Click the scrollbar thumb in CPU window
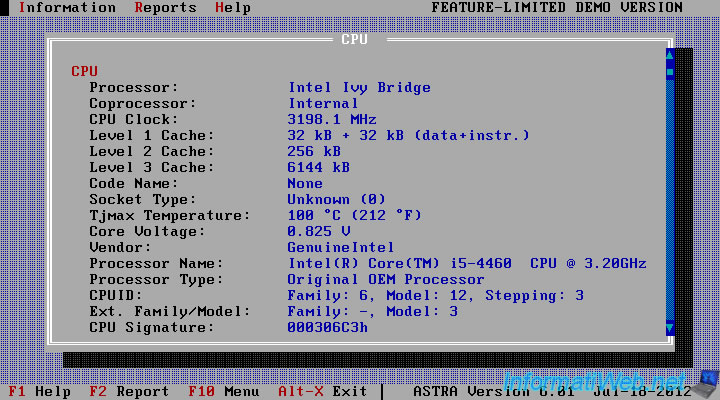720x400 pixels. [x=670, y=72]
